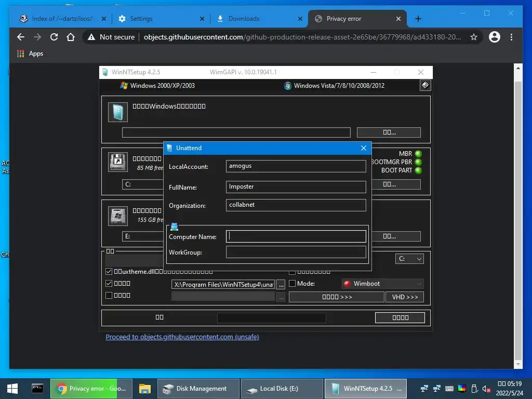Screen dimensions: 532x399
Task: Click the Chrome back arrow
Action: (21, 37)
